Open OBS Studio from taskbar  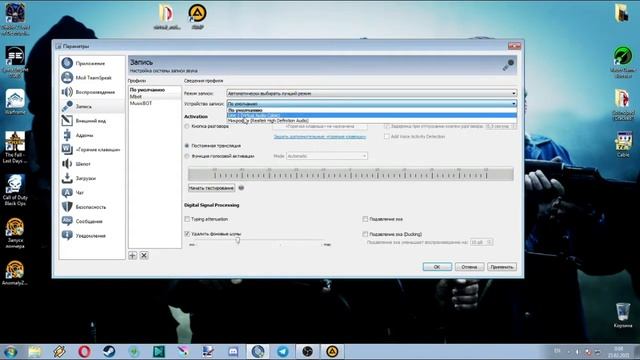(x=307, y=351)
